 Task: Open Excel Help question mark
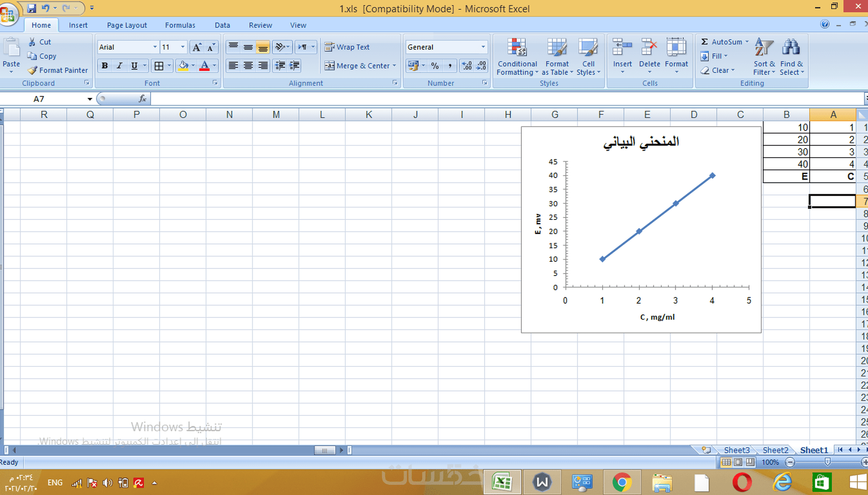[x=825, y=24]
